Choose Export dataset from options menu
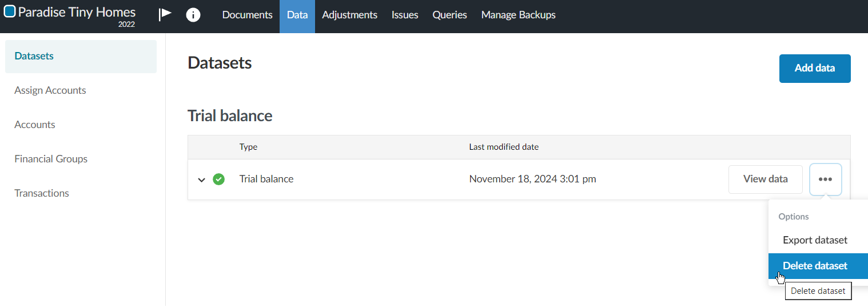This screenshot has height=307, width=868. (815, 240)
